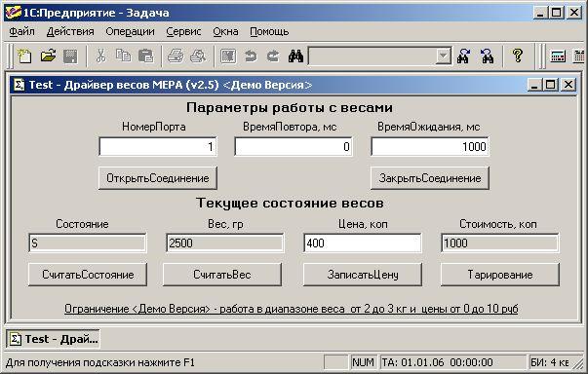
Task: Open the Сервис menu
Action: pos(183,31)
